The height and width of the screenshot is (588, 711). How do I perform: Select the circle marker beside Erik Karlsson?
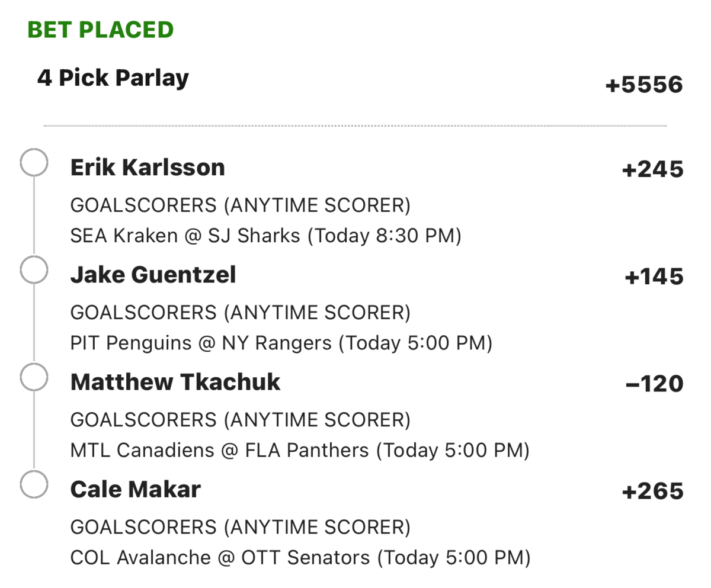(34, 163)
